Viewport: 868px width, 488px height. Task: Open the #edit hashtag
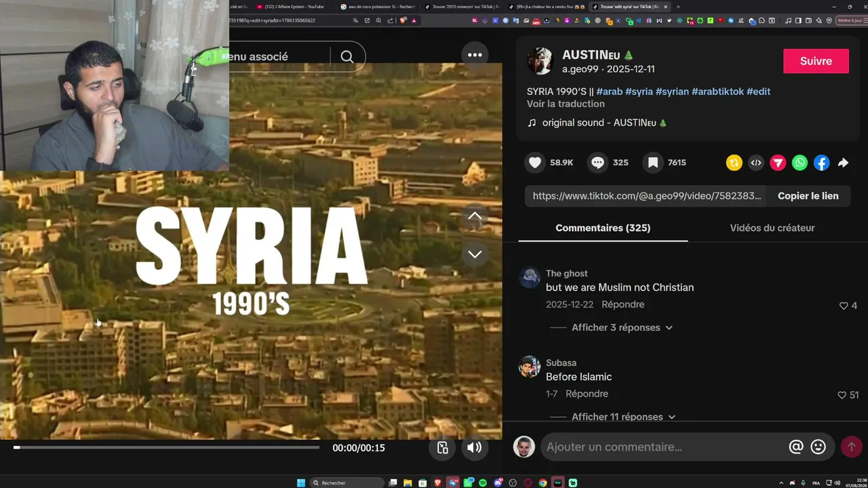pyautogui.click(x=758, y=91)
